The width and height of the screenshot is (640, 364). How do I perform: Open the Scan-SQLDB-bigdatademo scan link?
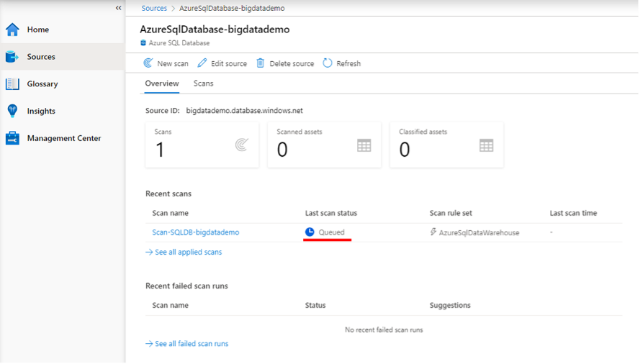(196, 232)
